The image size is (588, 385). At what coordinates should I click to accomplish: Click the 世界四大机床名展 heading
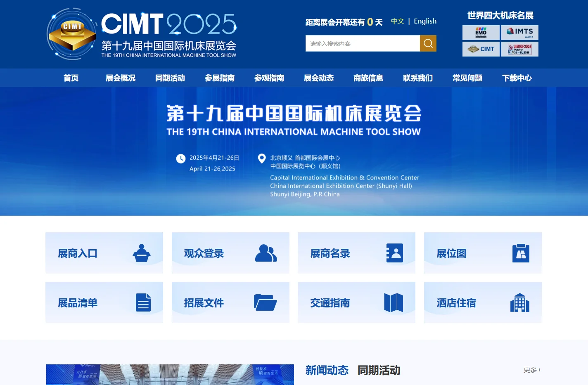pyautogui.click(x=500, y=15)
